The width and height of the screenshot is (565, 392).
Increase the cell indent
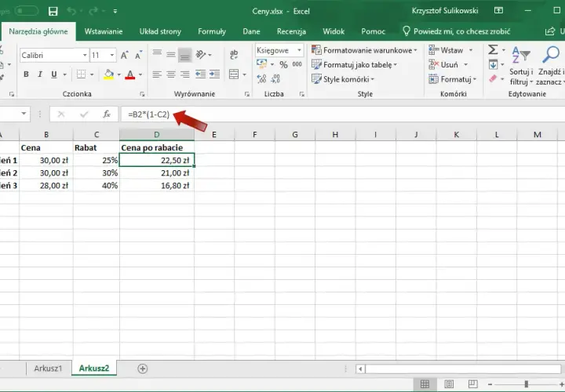point(215,74)
